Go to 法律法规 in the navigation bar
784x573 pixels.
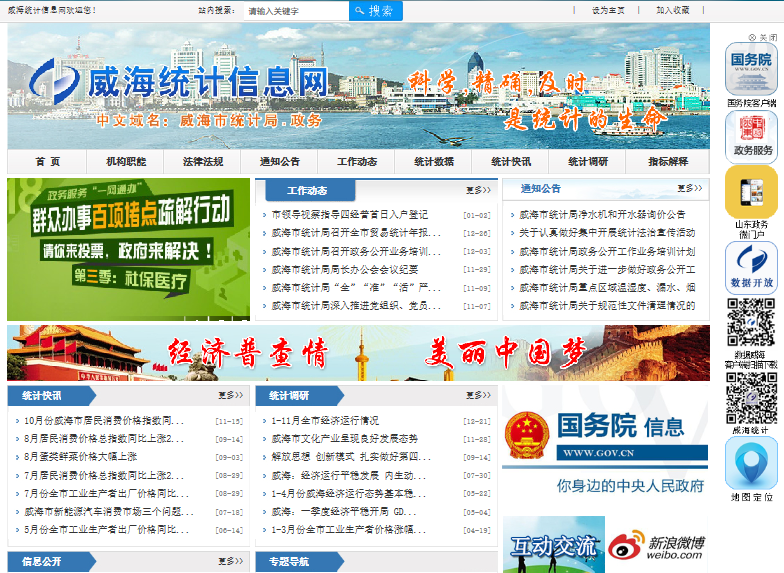[203, 162]
